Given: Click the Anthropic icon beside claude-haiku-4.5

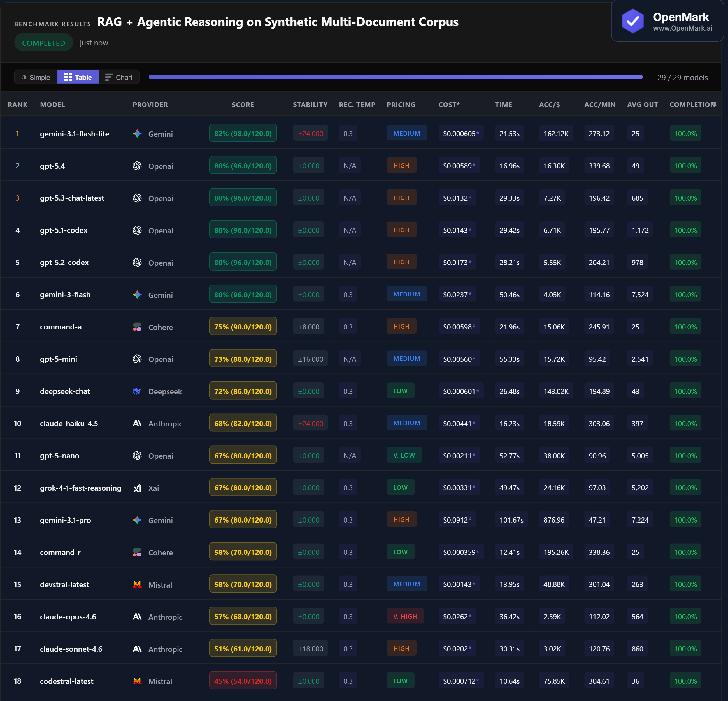Looking at the screenshot, I should (x=137, y=424).
